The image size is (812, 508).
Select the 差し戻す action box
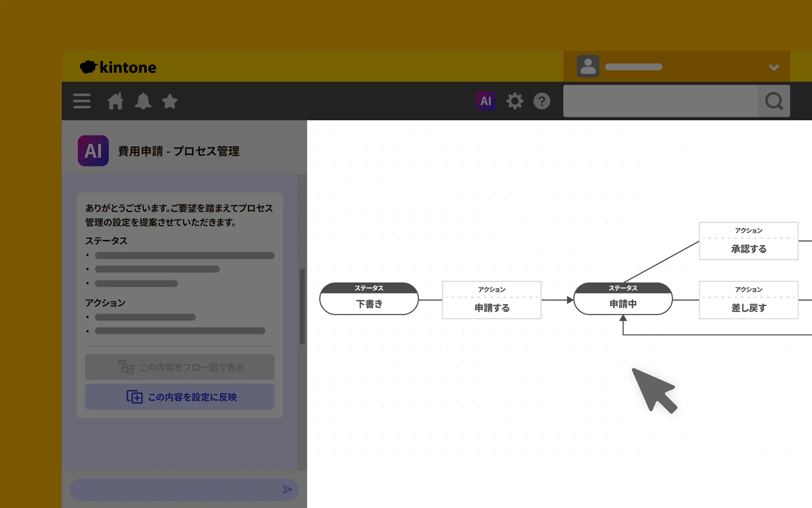click(749, 300)
